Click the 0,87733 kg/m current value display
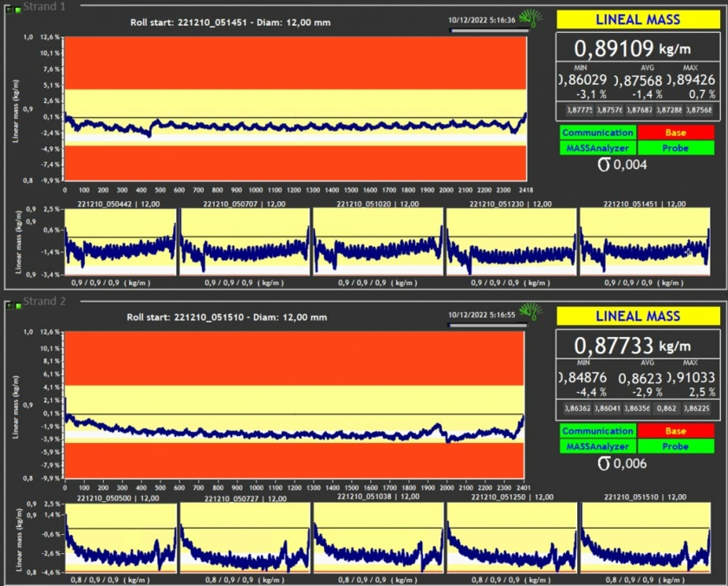 (x=638, y=346)
